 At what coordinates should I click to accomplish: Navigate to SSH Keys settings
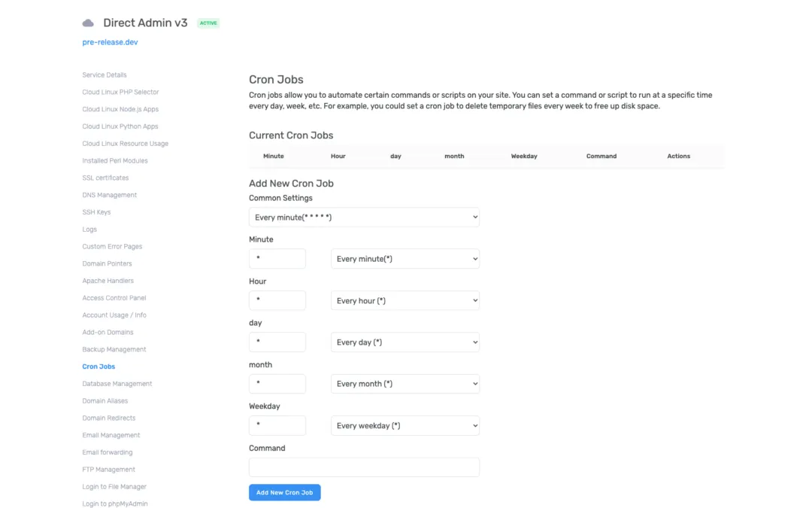[96, 211]
